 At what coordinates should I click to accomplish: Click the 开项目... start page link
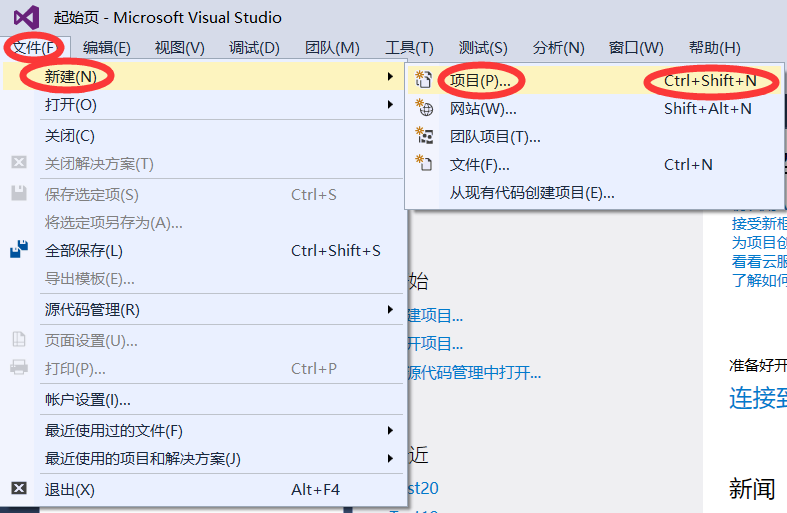(435, 344)
